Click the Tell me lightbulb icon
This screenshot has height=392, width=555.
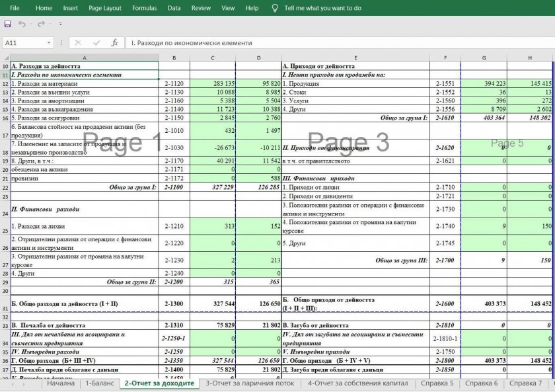click(x=274, y=8)
